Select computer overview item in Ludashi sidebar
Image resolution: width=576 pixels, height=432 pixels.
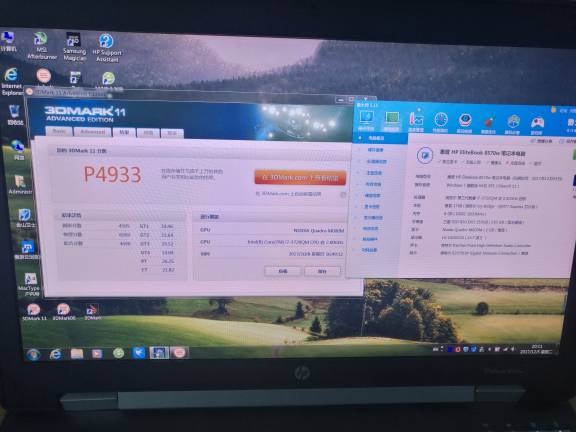pos(379,138)
